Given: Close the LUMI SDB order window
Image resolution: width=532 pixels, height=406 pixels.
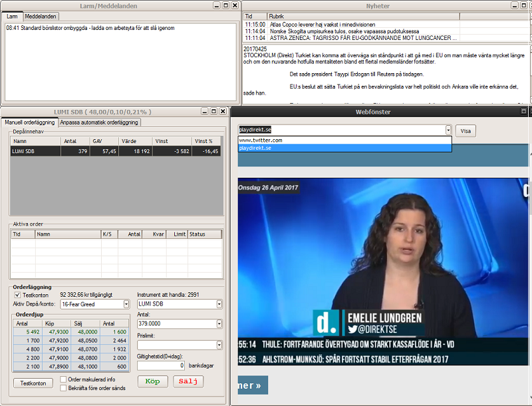Looking at the screenshot, I should coord(223,112).
